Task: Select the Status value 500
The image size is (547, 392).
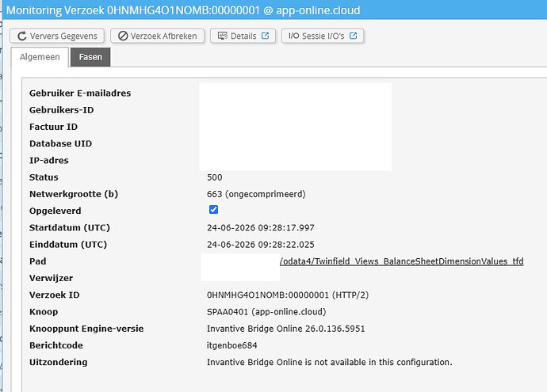Action: pyautogui.click(x=214, y=177)
